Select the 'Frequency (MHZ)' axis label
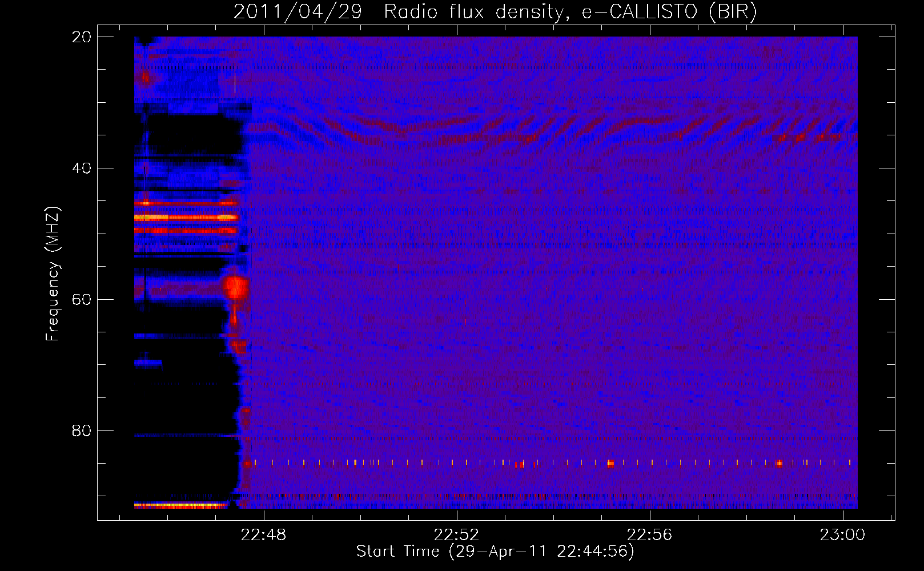Image resolution: width=924 pixels, height=571 pixels. point(53,274)
